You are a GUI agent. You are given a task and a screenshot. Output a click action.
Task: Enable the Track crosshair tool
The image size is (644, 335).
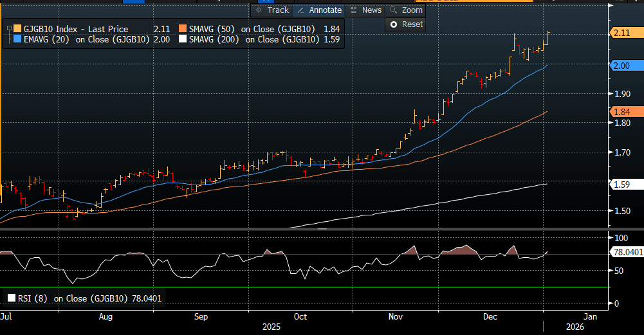pos(272,10)
